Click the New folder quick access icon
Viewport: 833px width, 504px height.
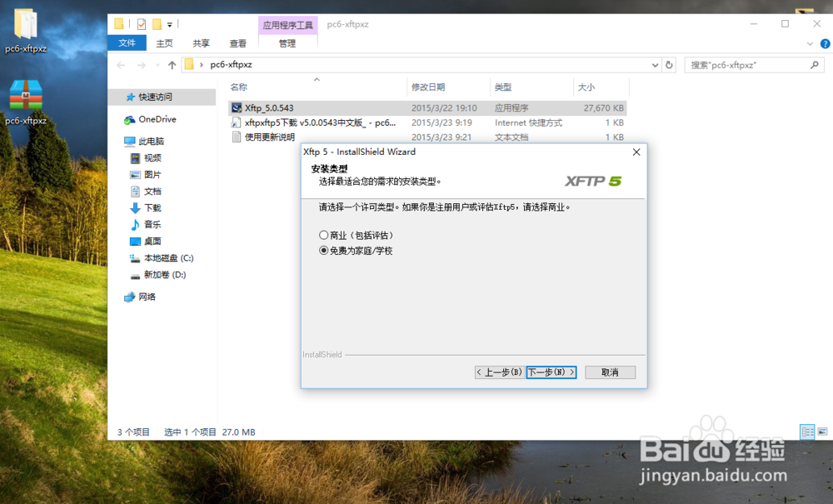point(157,24)
